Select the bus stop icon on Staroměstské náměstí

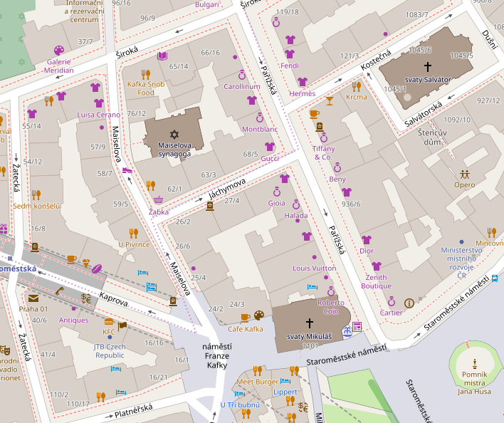[495, 278]
